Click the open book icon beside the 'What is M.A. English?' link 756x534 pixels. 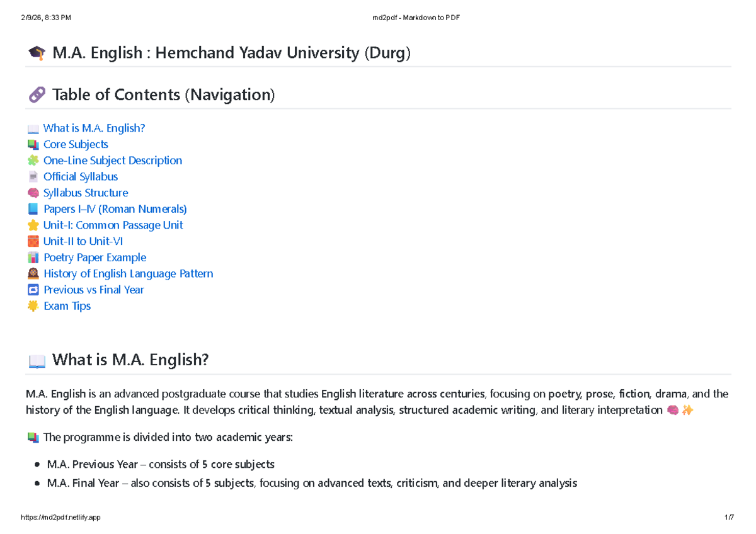click(x=33, y=129)
